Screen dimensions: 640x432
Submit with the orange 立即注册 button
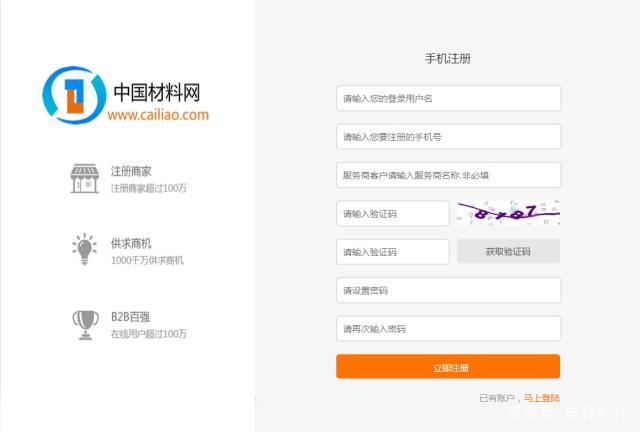coord(448,367)
